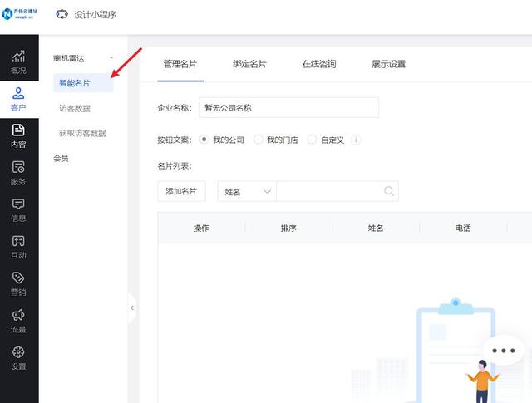This screenshot has height=403, width=532.
Task: Click the 企业名称 input field
Action: [288, 108]
